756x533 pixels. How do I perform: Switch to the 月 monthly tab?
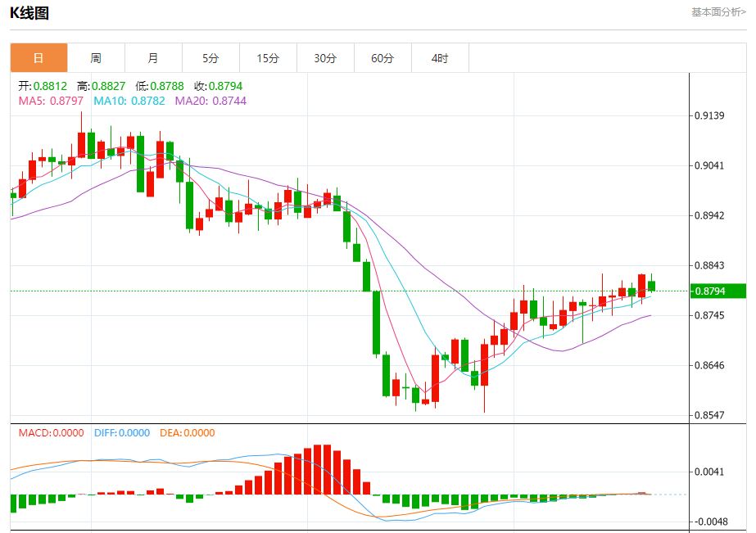click(x=153, y=58)
